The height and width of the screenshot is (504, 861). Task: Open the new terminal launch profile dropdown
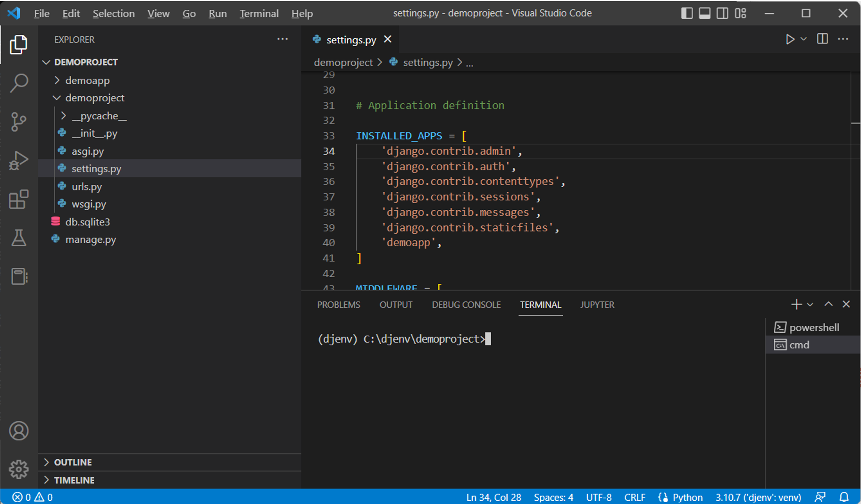[810, 305]
